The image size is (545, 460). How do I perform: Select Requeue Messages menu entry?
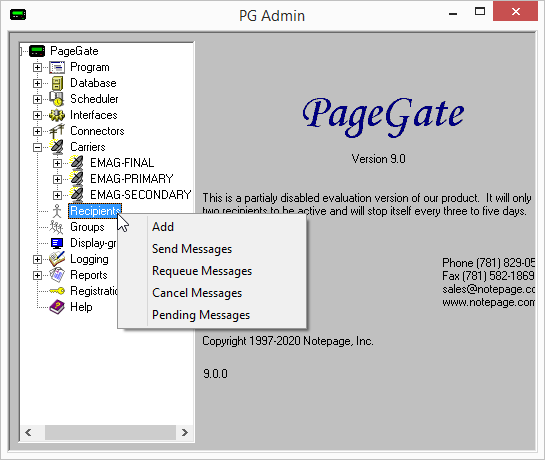[x=212, y=271]
